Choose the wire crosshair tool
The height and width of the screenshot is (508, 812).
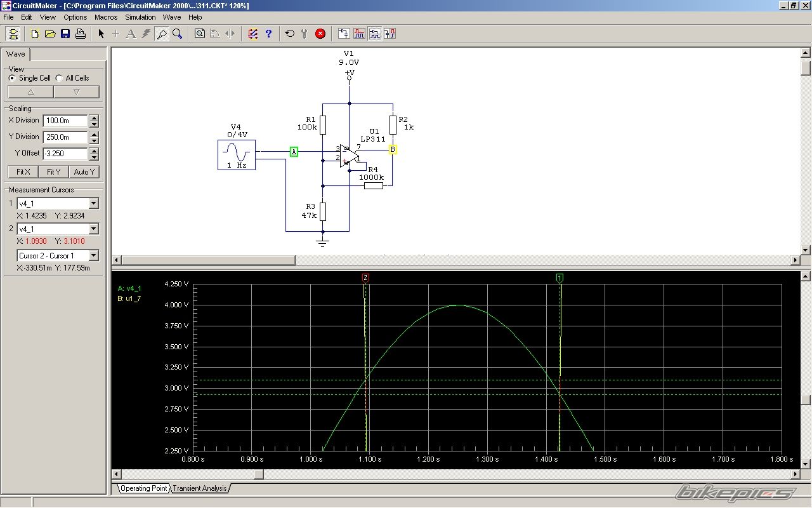click(115, 34)
